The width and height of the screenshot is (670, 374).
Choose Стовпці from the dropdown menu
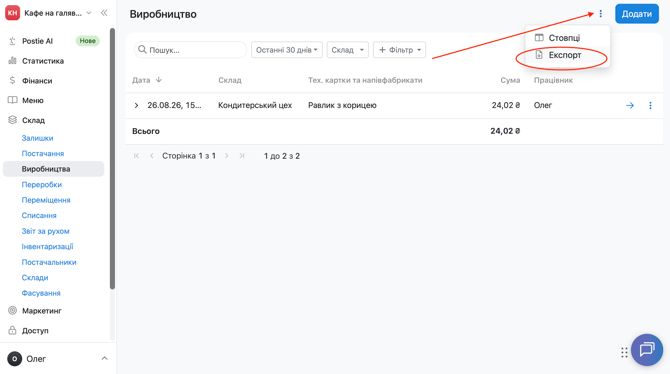567,38
